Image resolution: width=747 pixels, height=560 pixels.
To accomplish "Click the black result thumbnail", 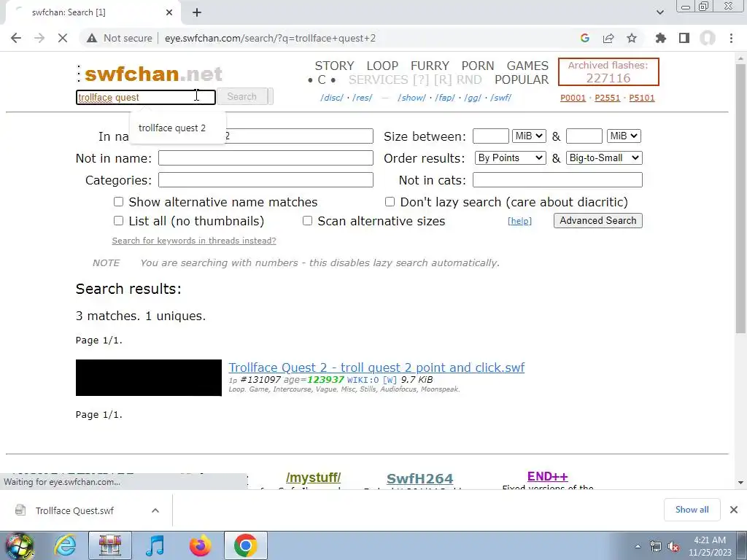I will (x=149, y=378).
